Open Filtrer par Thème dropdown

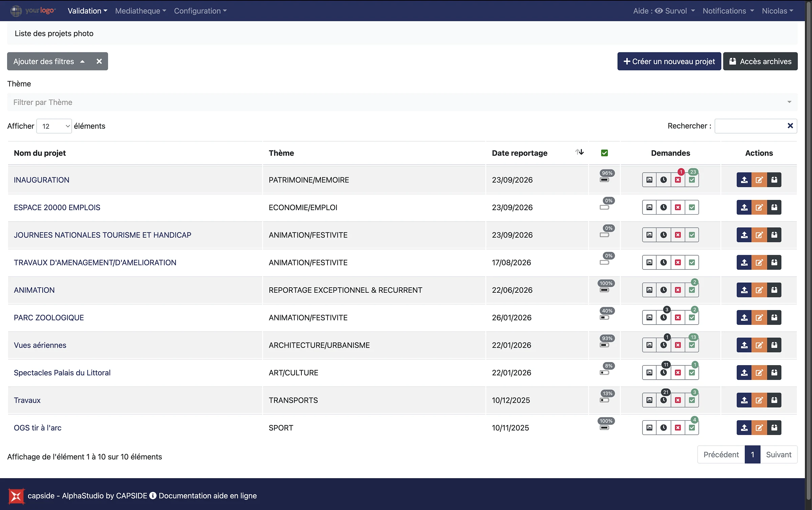click(x=402, y=102)
